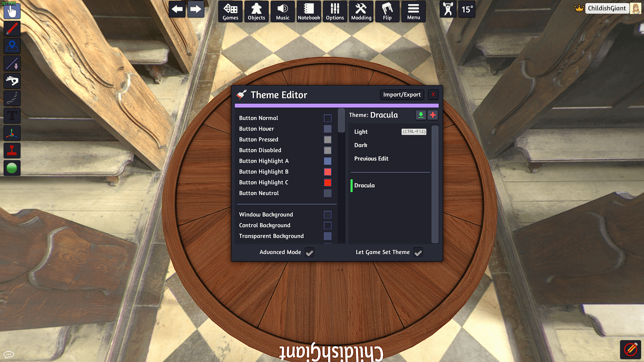Click the Button Neutral color swatch
Viewport: 644px width, 362px height.
328,193
